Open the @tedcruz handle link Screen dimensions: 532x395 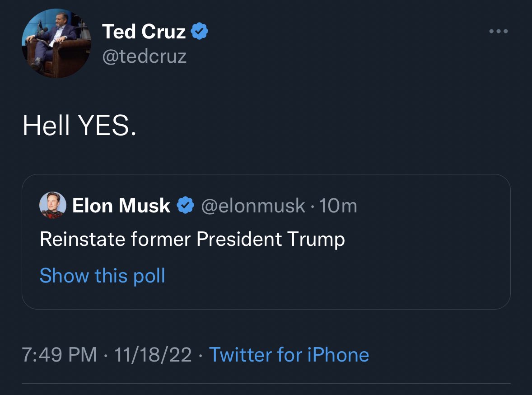(145, 56)
